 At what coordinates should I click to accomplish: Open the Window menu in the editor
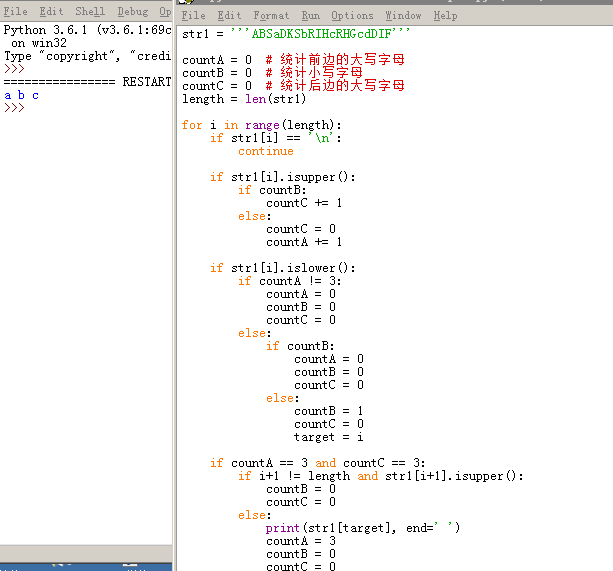pyautogui.click(x=403, y=16)
